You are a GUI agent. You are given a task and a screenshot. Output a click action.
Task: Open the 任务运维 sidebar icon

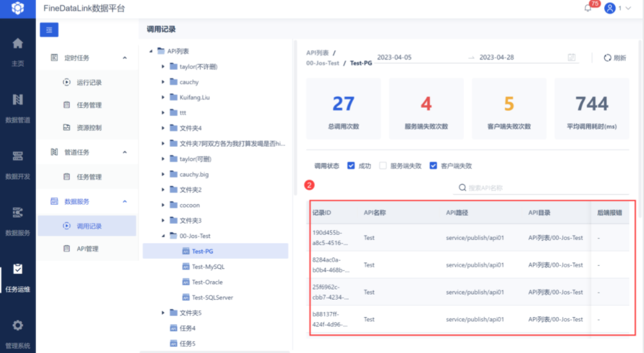point(17,269)
